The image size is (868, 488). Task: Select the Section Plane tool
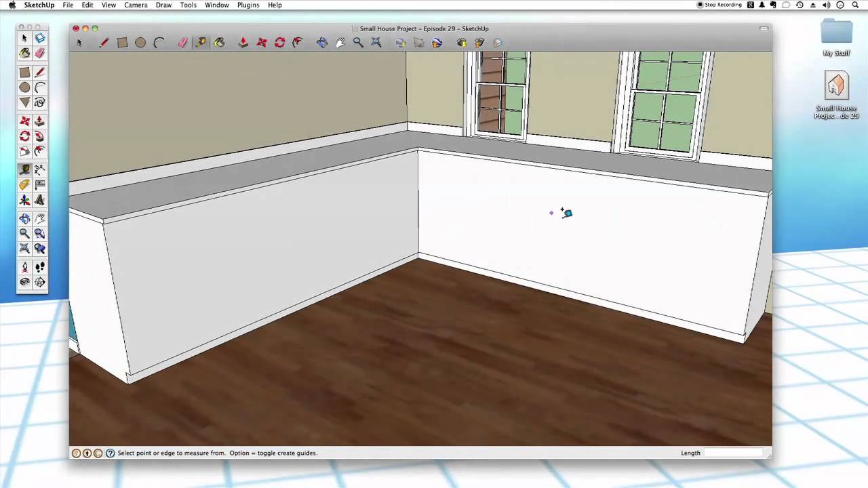tap(40, 283)
